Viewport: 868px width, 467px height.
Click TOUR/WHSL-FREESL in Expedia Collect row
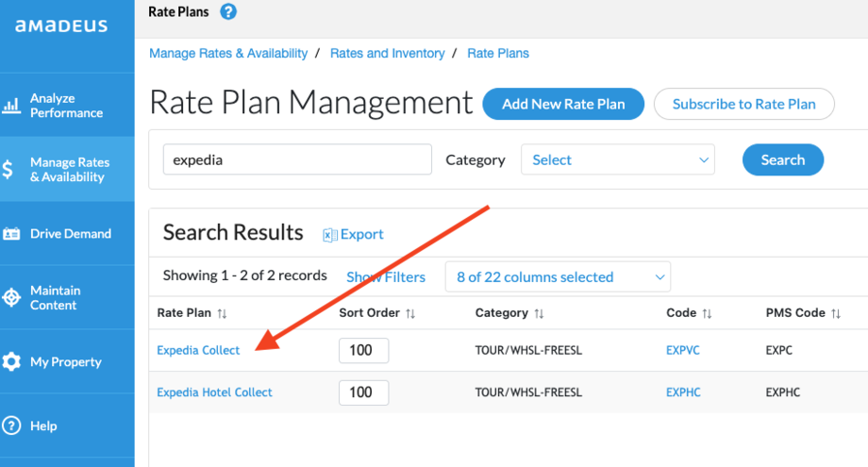(x=528, y=350)
